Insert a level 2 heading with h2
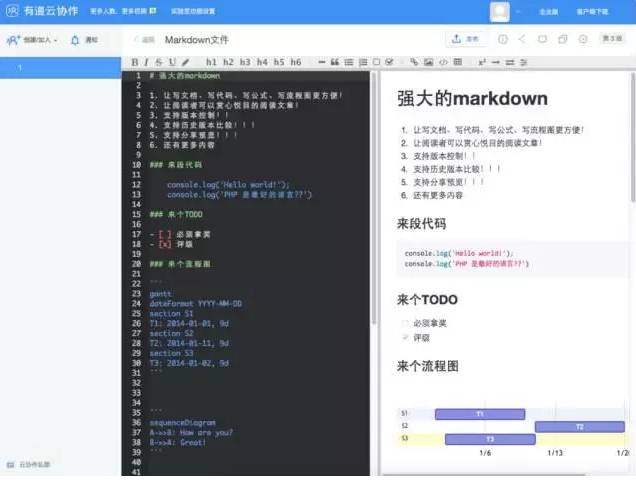 click(228, 62)
